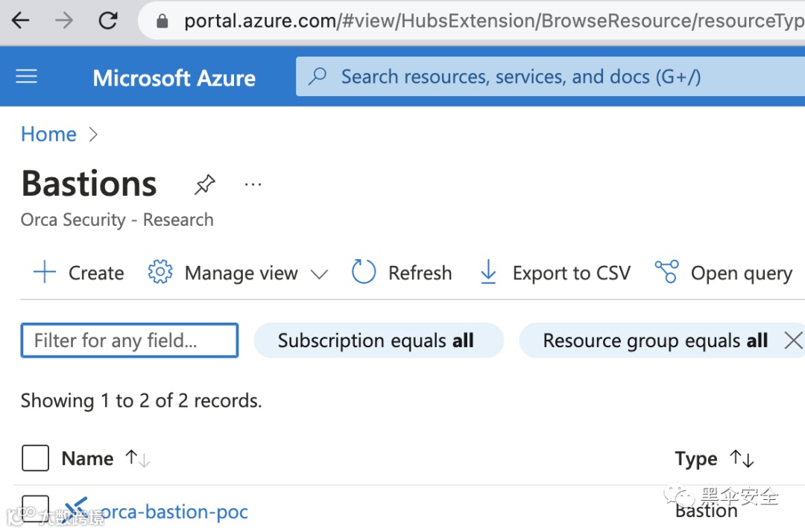The width and height of the screenshot is (805, 532).
Task: Sort the list by Name column
Action: [x=88, y=458]
